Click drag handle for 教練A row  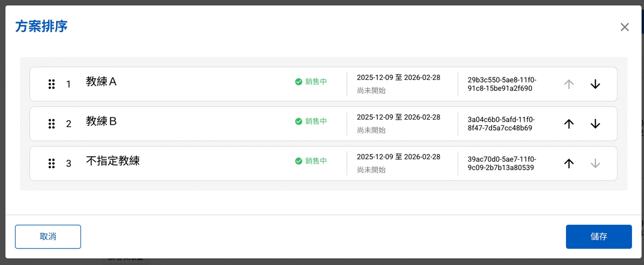(52, 84)
